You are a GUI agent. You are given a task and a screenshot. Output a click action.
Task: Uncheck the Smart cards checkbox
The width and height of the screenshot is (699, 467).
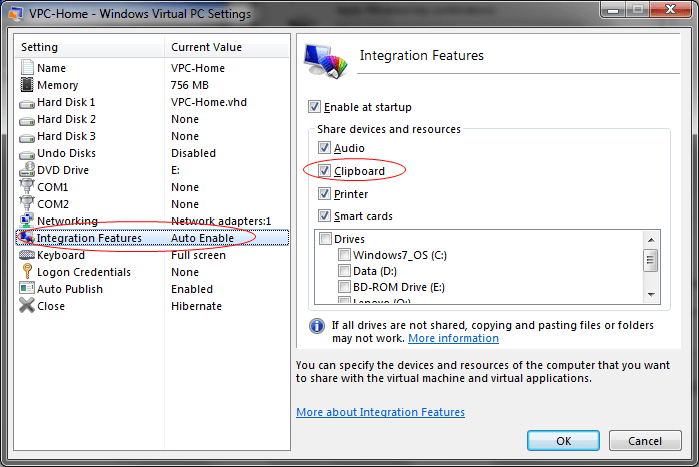(324, 216)
